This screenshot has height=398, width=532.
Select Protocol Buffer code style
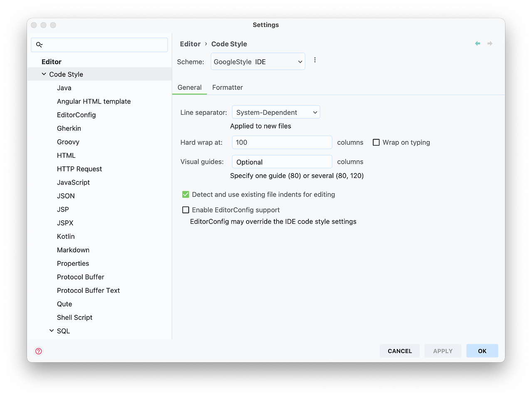81,277
